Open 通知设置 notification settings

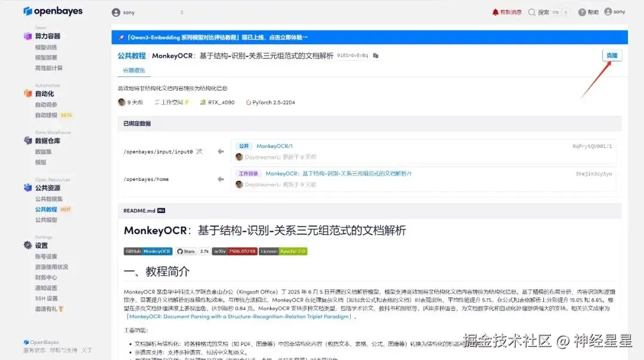point(46,288)
